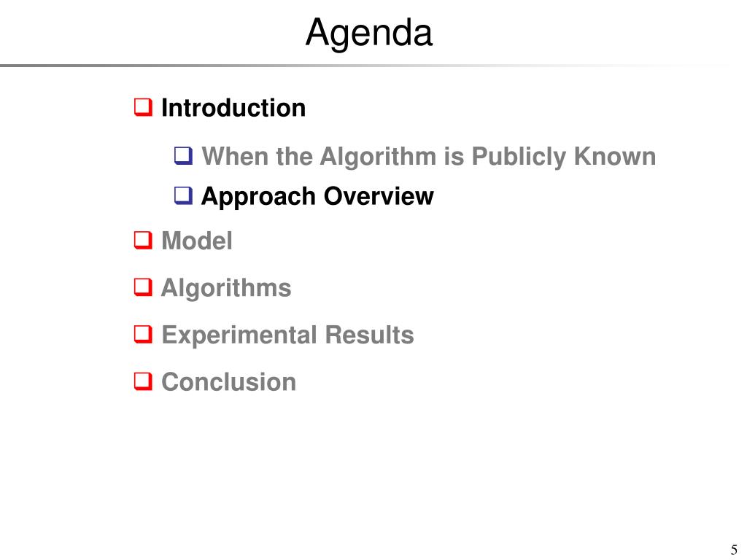
Task: Click the Conclusion agenda text
Action: click(228, 382)
